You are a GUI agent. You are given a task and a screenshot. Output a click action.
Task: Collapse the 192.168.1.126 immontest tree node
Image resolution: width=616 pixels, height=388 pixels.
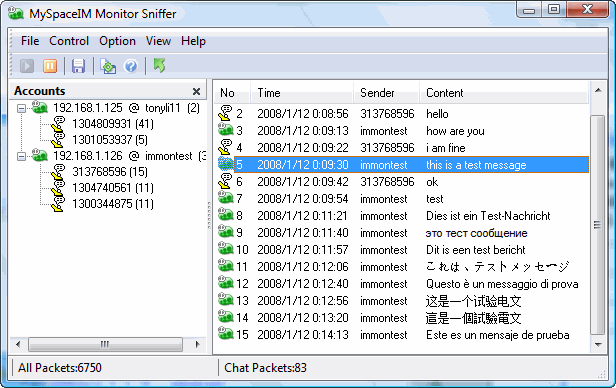point(22,156)
